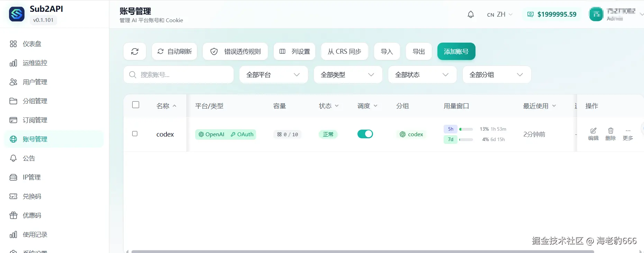This screenshot has width=644, height=253.
Task: Click the OpenAI platform tag
Action: [211, 134]
